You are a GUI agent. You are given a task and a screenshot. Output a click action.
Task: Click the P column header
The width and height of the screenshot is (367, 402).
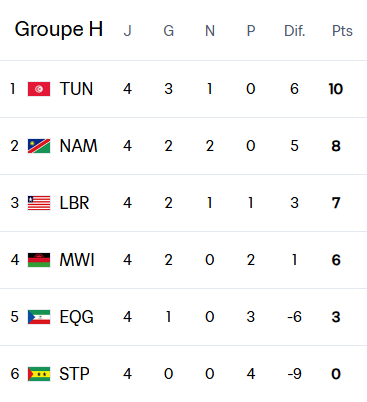[x=251, y=31]
